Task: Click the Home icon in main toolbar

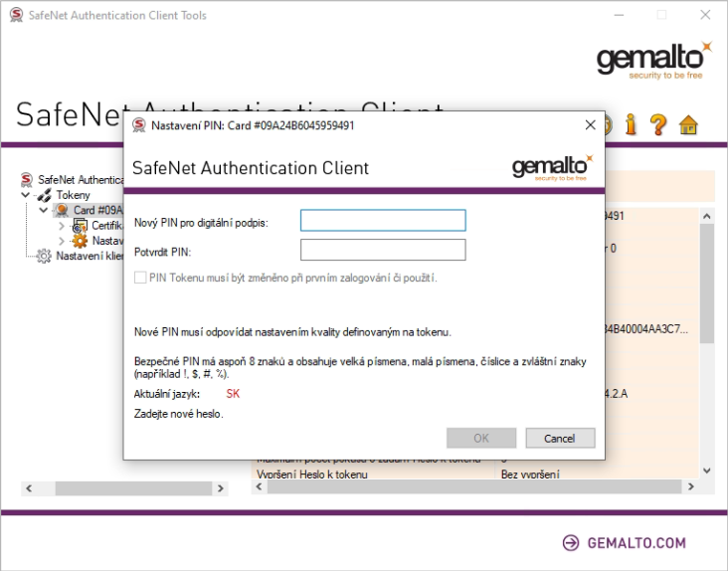Action: 688,124
